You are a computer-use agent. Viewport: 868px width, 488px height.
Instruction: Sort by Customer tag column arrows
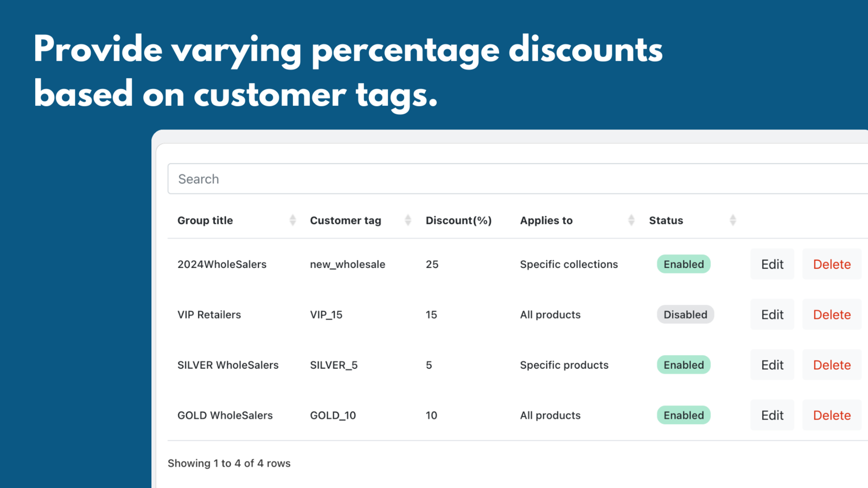[408, 220]
